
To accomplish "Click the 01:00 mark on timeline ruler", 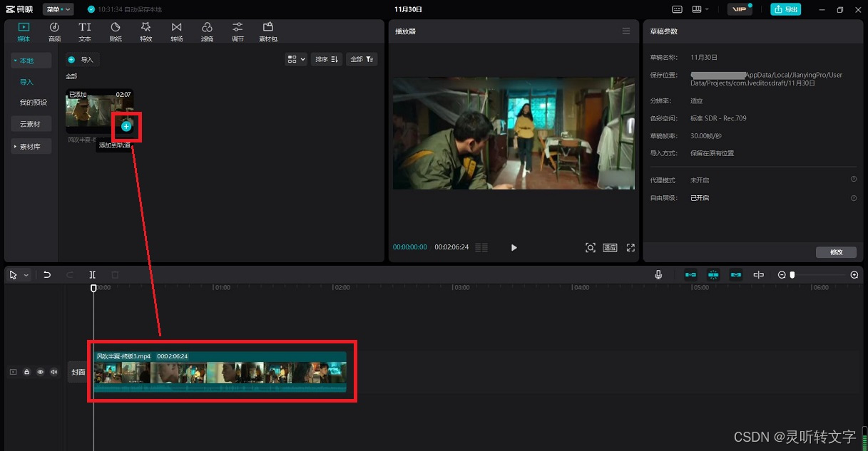I will coord(222,287).
